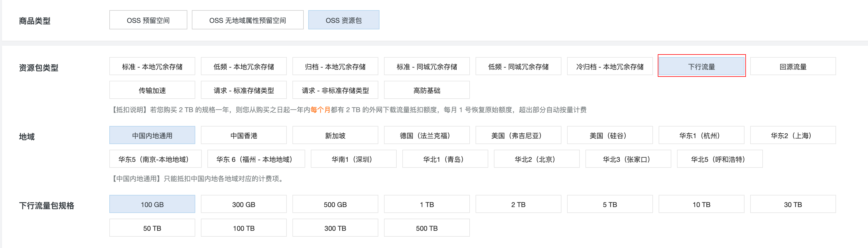Select 传输加速 resource package type
Viewport: 868px width, 248px height.
point(152,90)
